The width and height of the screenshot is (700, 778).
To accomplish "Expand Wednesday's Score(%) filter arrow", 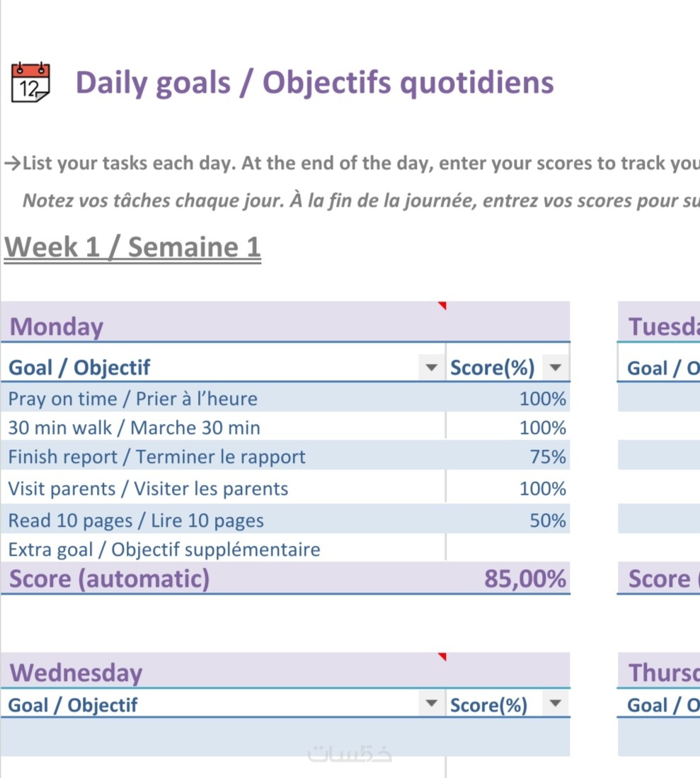I will click(556, 704).
